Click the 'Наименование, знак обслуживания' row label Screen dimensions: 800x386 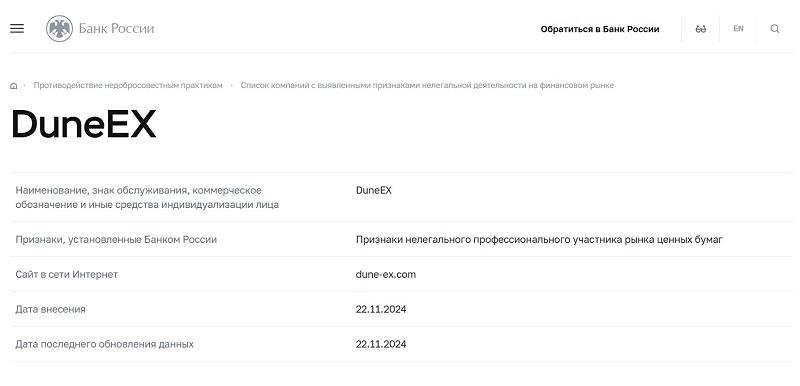coord(147,197)
